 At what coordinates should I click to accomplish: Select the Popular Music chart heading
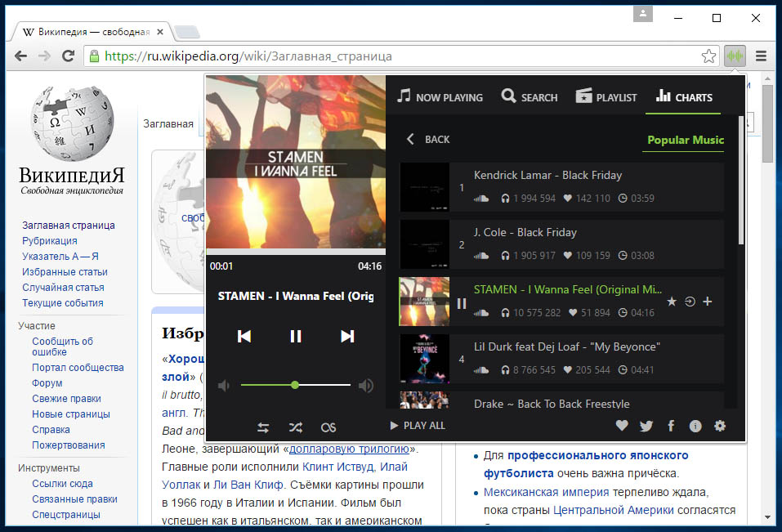click(686, 140)
